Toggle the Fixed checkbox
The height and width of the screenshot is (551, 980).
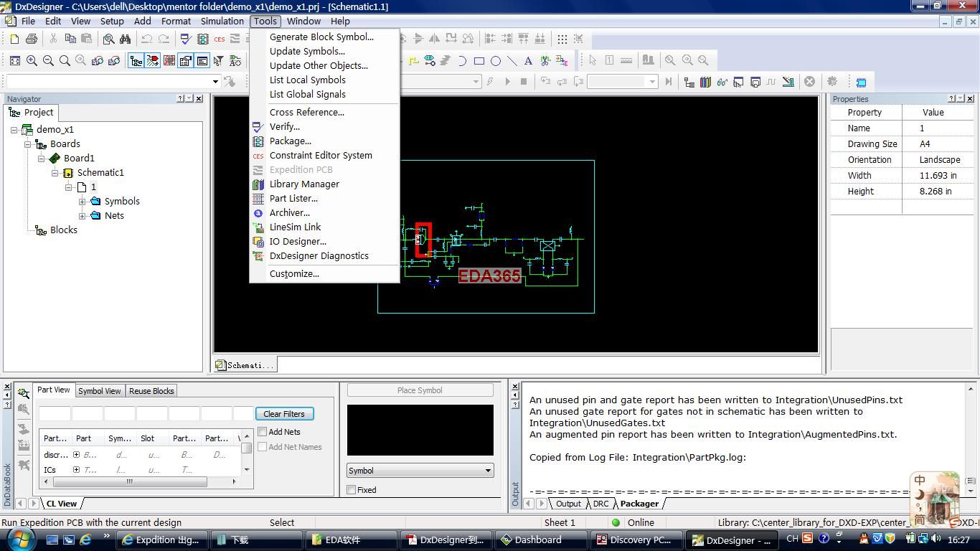click(x=352, y=490)
